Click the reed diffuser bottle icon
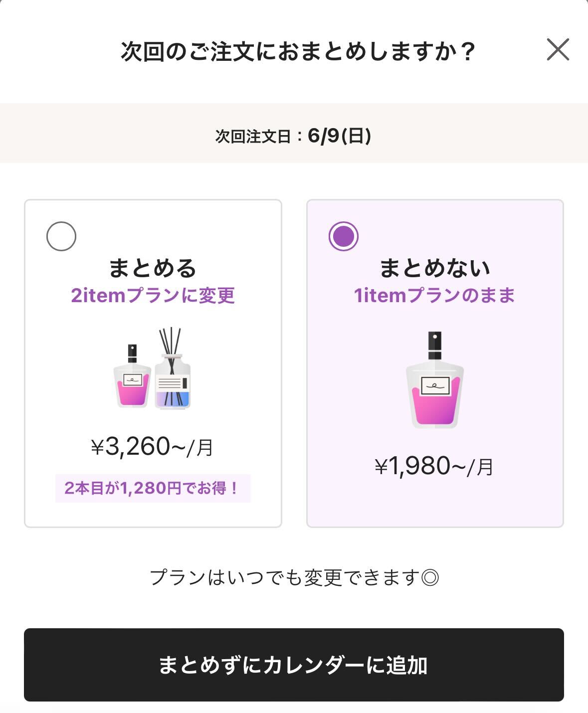588x713 pixels. 173,369
